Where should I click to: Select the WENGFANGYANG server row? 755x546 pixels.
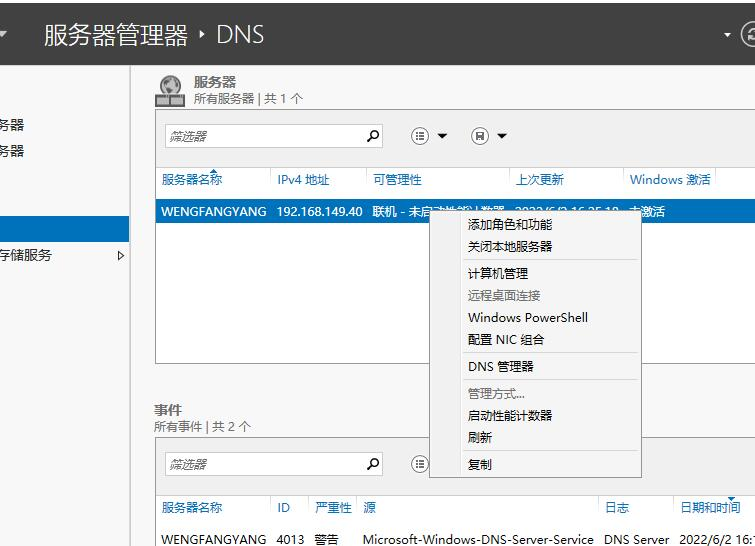[455, 211]
